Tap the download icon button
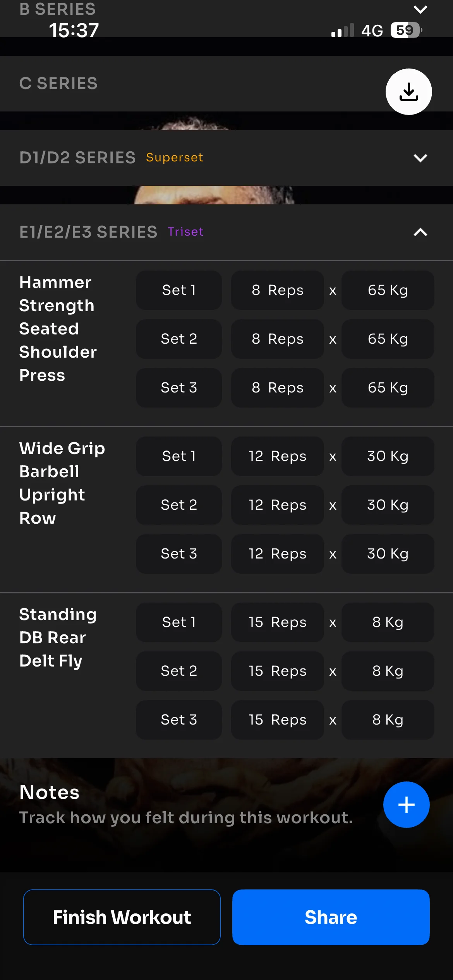 pos(408,92)
